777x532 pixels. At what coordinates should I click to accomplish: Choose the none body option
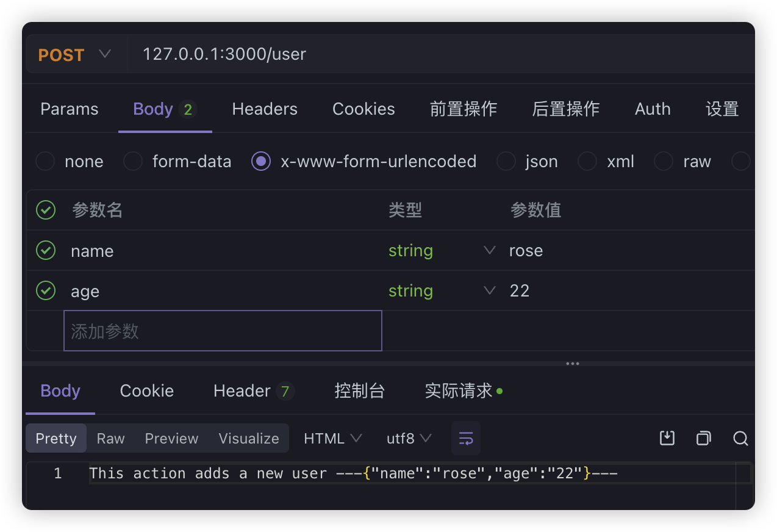coord(45,161)
